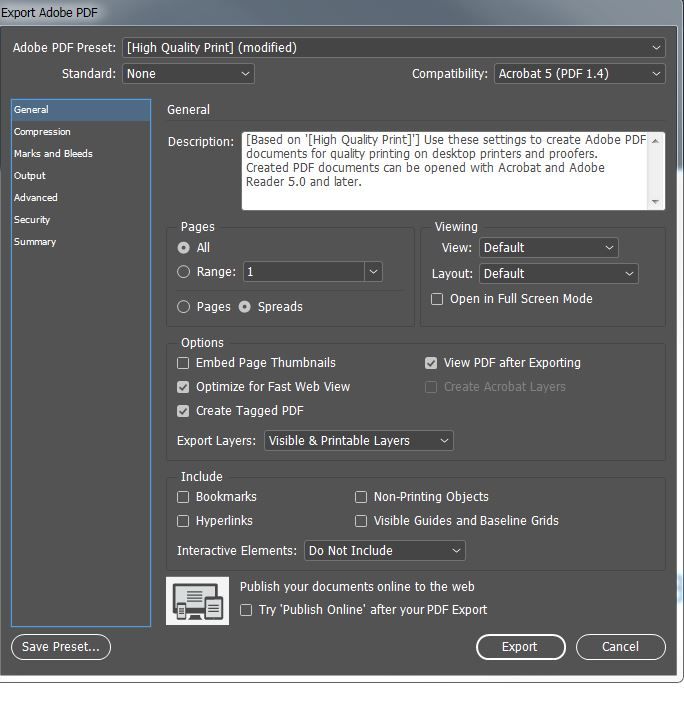The height and width of the screenshot is (706, 684).
Task: Click the Export button
Action: pyautogui.click(x=521, y=647)
